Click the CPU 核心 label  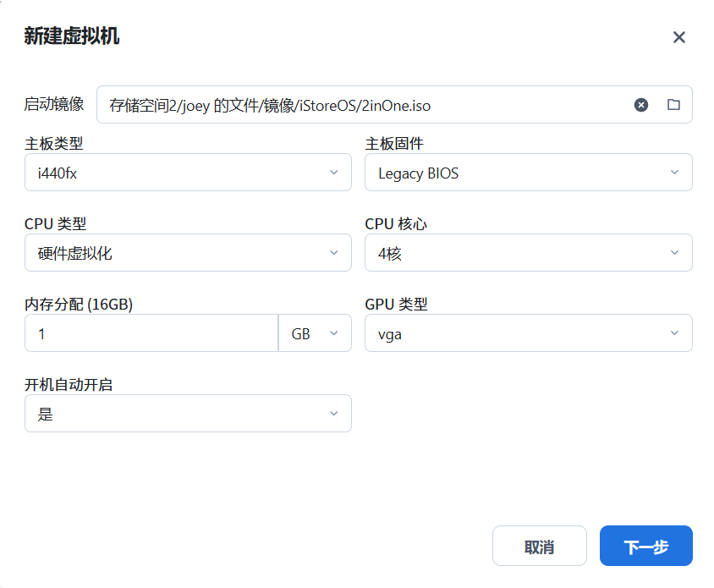pos(396,224)
